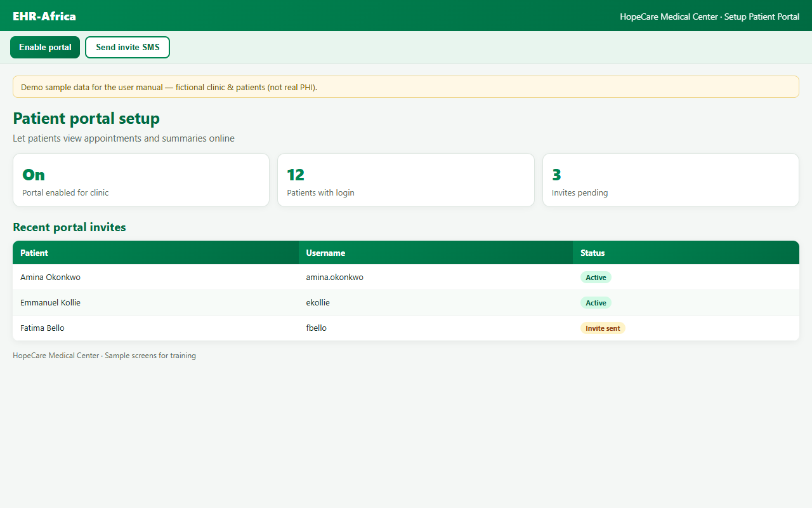
Task: Click the '12' patients count value
Action: coord(296,175)
